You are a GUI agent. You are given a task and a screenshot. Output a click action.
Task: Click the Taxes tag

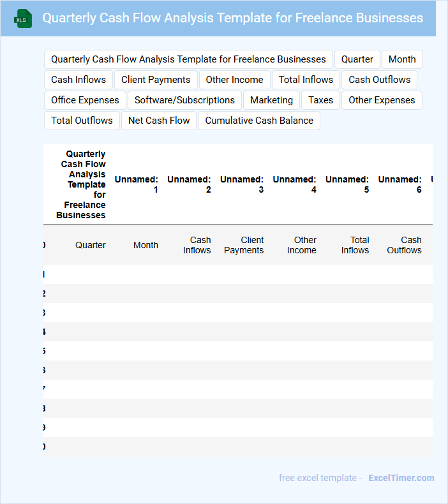click(x=320, y=100)
